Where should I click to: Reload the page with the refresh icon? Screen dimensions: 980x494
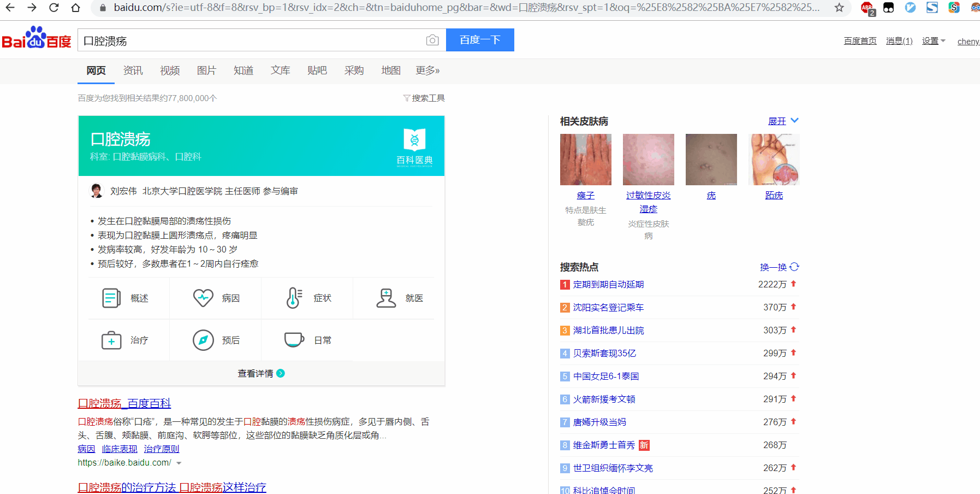tap(54, 7)
